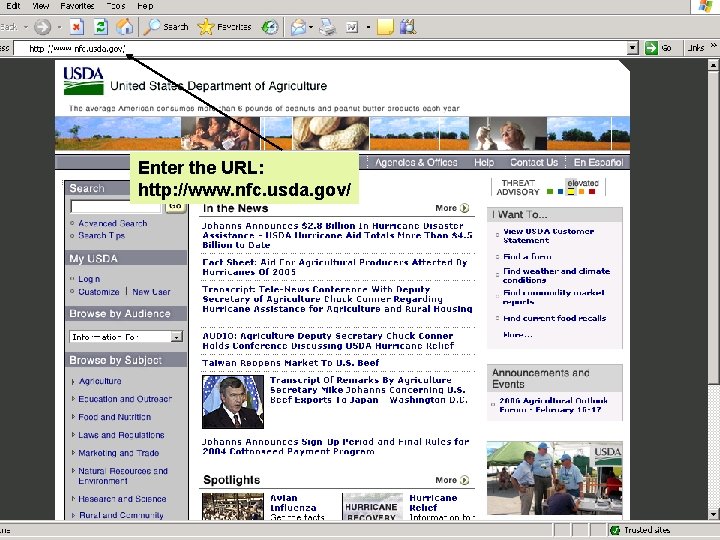Open Favorites star in toolbar
Image resolution: width=720 pixels, height=540 pixels.
pos(225,27)
